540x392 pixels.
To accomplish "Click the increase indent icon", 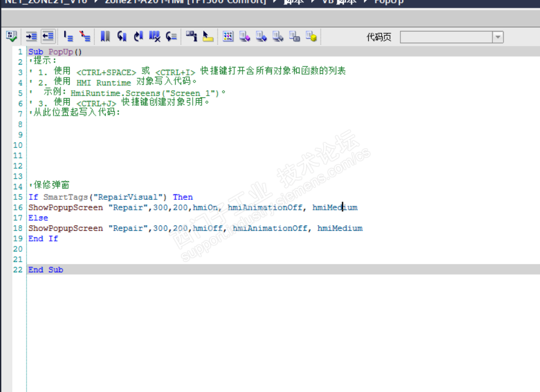I will (32, 36).
